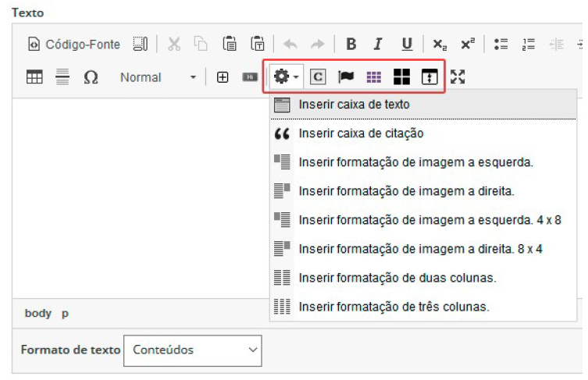Select image a esquerda 4 x 8 format
The height and width of the screenshot is (380, 588).
[423, 220]
